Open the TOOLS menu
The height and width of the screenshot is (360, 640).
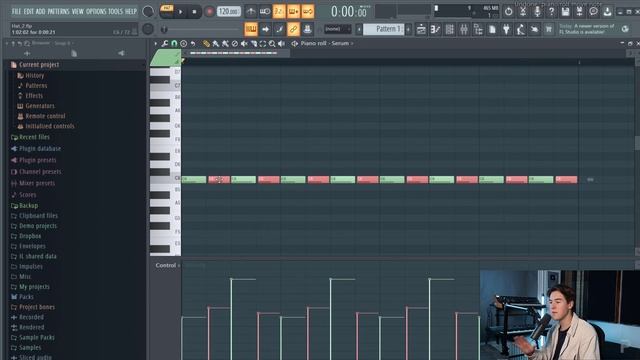(x=115, y=11)
